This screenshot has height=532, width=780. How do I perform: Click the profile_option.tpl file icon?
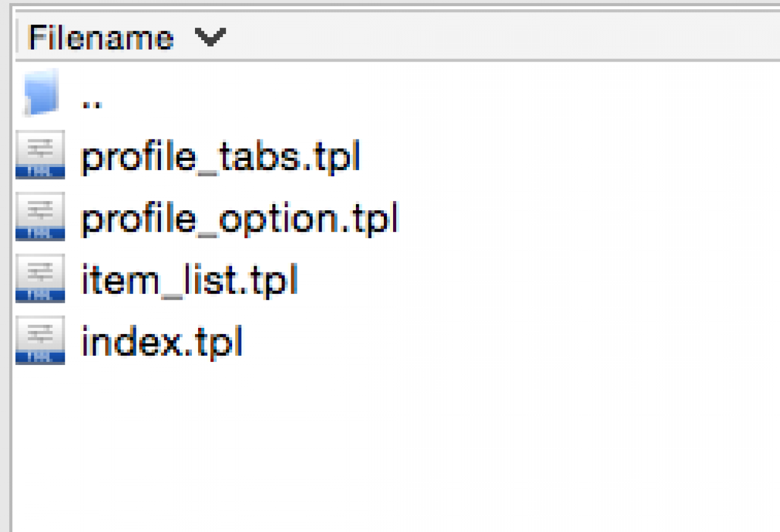point(40,217)
